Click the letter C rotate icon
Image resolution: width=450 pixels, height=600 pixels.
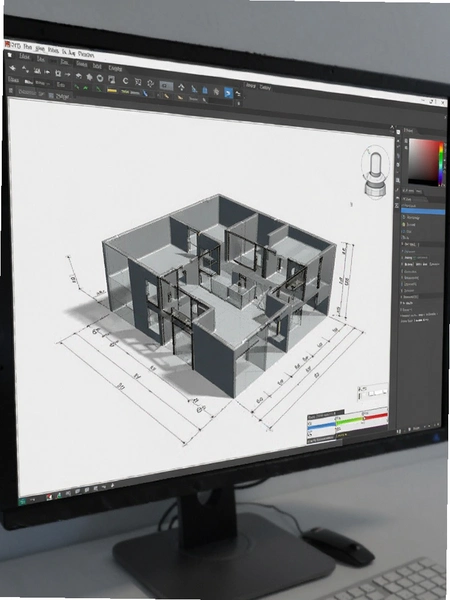[125, 81]
